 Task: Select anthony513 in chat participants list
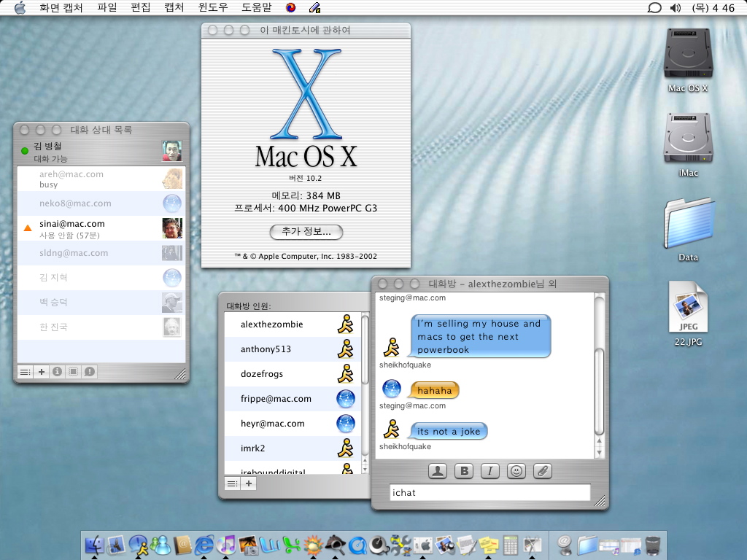click(266, 349)
